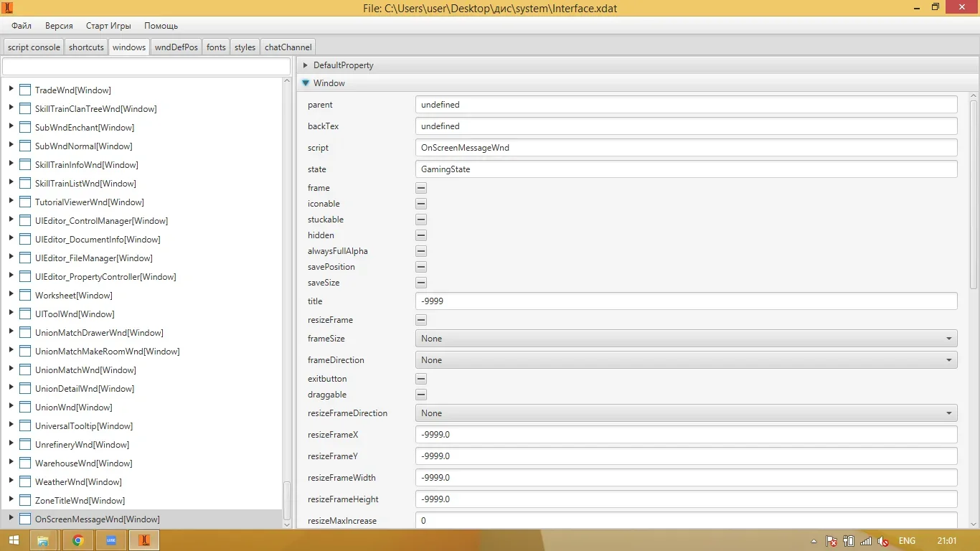Click the window icon next to TradeWnd

25,90
